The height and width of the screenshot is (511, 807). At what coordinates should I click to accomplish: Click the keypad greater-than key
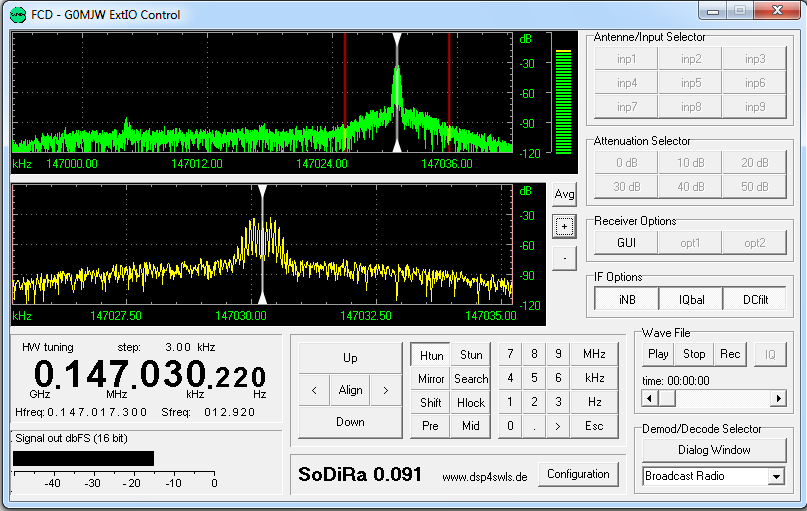(x=558, y=426)
